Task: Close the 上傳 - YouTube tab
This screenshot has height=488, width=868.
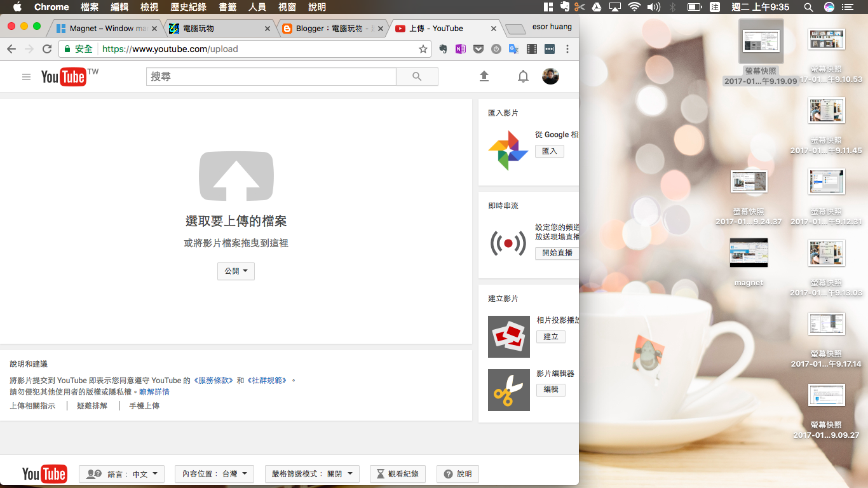Action: [494, 29]
